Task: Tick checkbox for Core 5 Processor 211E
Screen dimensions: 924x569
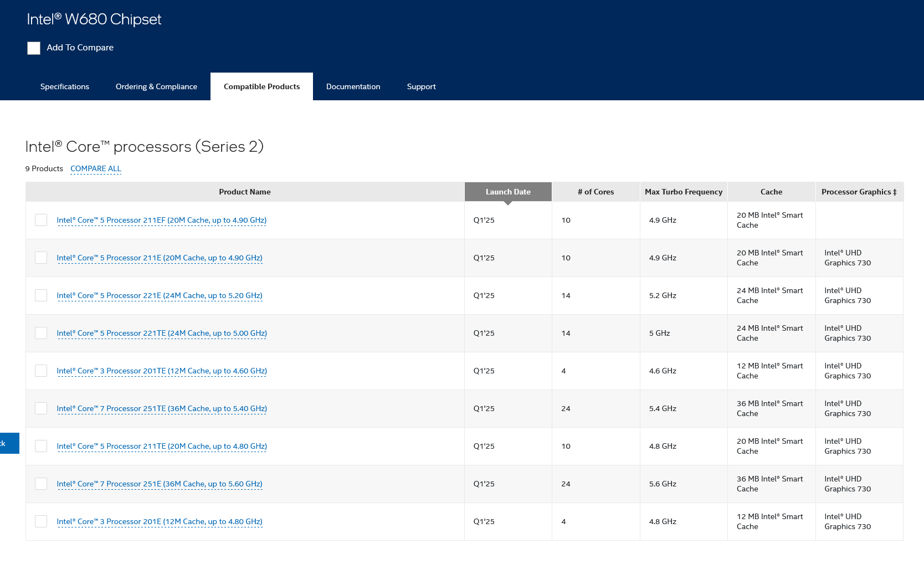Action: (41, 258)
